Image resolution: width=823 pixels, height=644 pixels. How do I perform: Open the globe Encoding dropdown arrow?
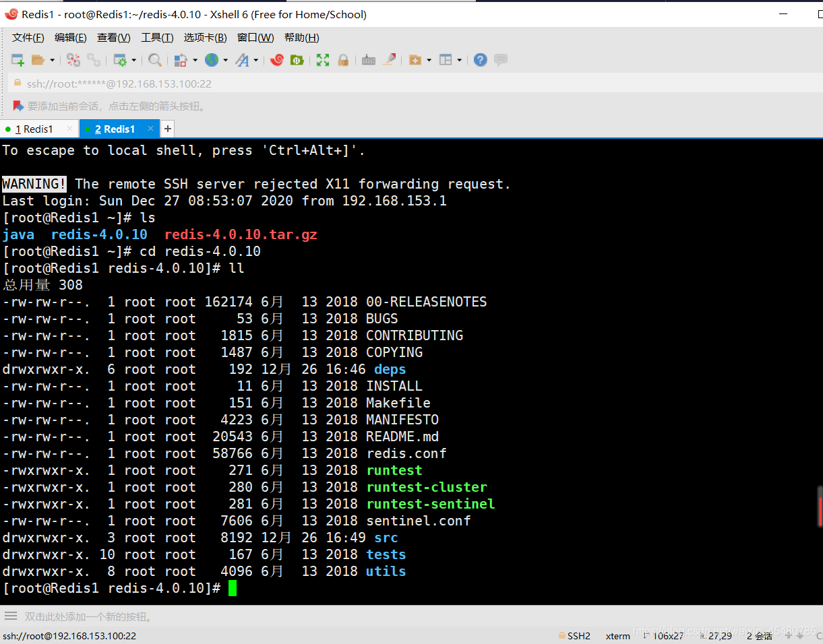tap(225, 60)
